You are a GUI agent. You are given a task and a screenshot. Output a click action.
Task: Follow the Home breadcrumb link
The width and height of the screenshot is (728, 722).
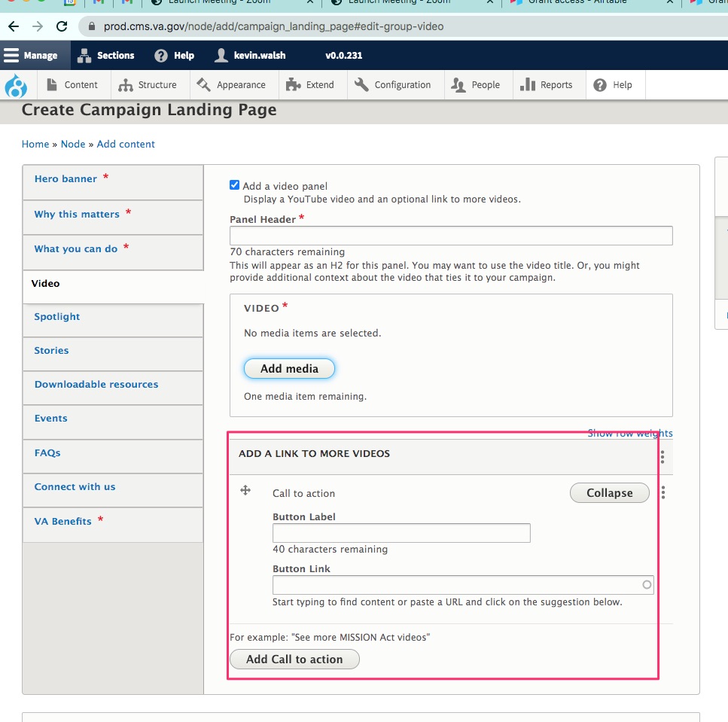(35, 144)
